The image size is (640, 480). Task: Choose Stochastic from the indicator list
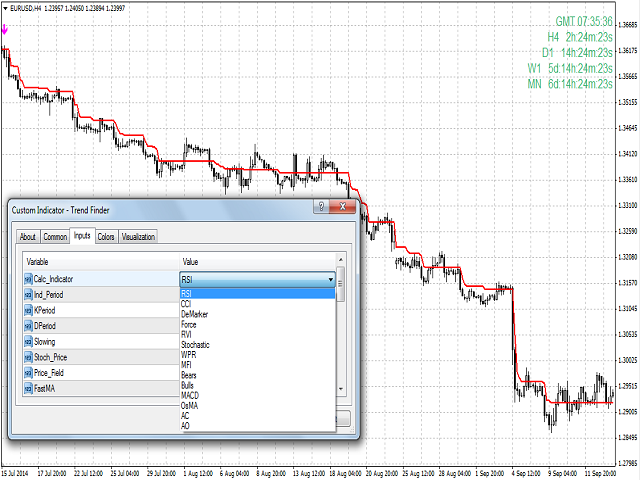[196, 344]
